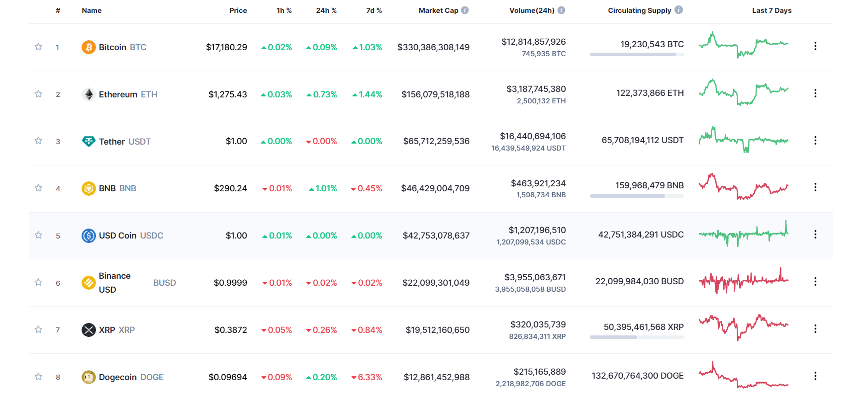Open the Bitcoin 7-day sparkline chart
Viewport: 868px width, 400px height.
[744, 45]
